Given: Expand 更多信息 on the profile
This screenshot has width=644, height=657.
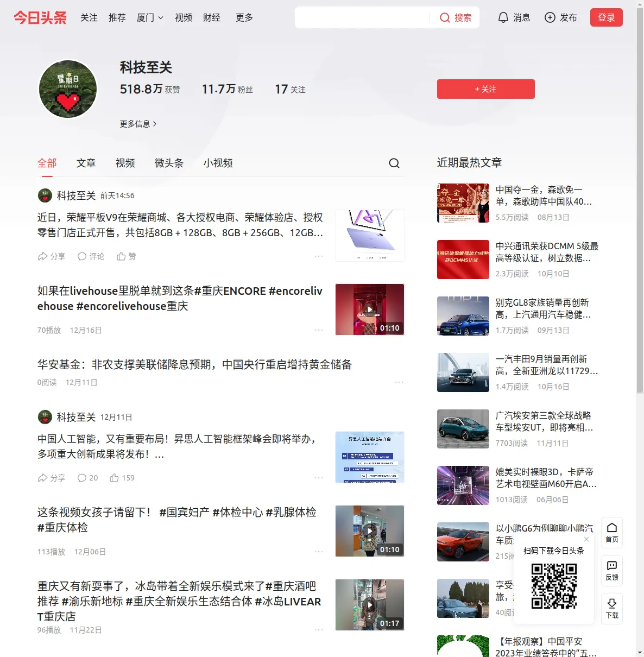Looking at the screenshot, I should tap(138, 124).
